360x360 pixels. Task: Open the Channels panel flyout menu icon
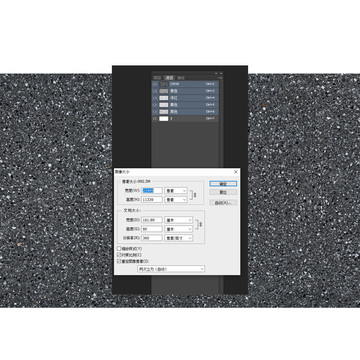220,78
